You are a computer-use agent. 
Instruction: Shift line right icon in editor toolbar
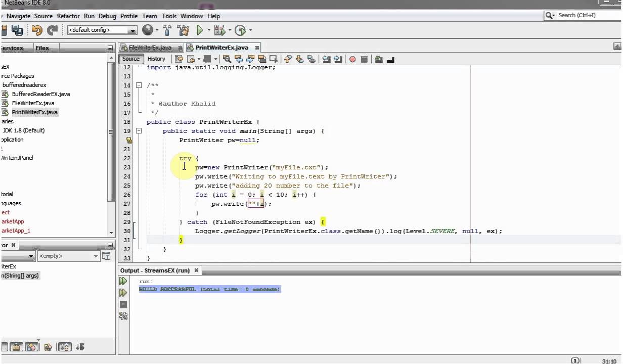338,59
